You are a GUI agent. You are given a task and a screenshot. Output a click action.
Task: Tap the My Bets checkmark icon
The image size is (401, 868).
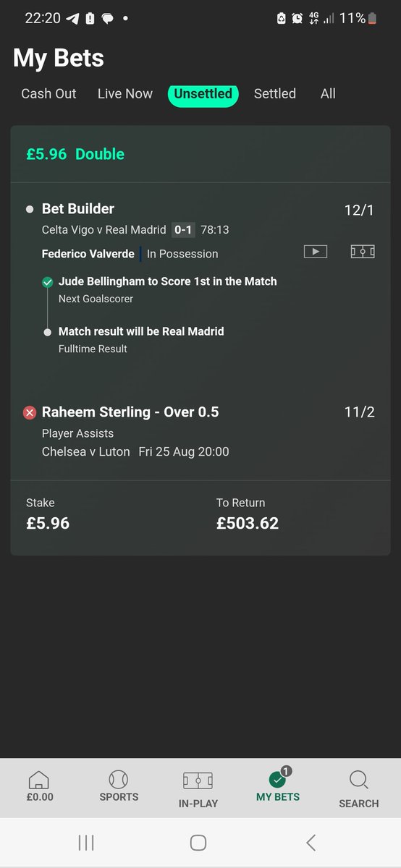(x=278, y=778)
